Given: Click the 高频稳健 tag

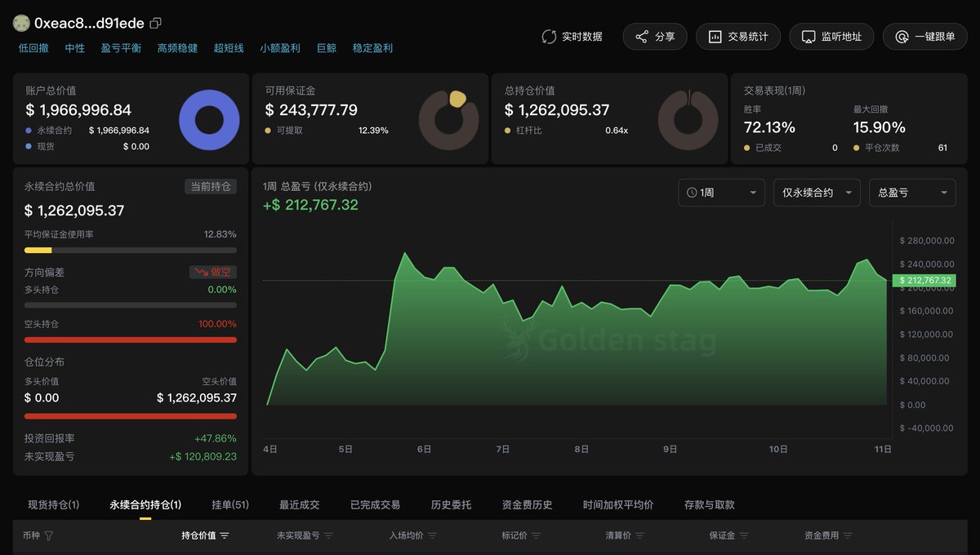Looking at the screenshot, I should (177, 48).
